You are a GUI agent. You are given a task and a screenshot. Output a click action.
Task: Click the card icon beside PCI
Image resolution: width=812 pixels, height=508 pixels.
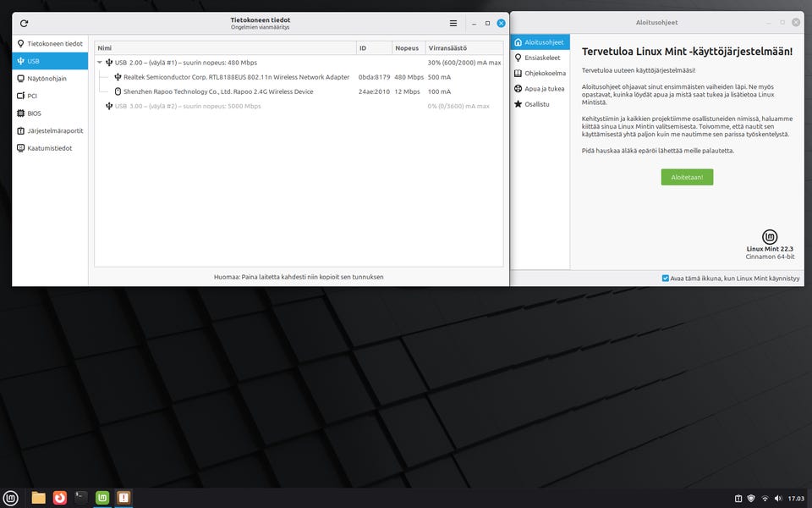[20, 96]
